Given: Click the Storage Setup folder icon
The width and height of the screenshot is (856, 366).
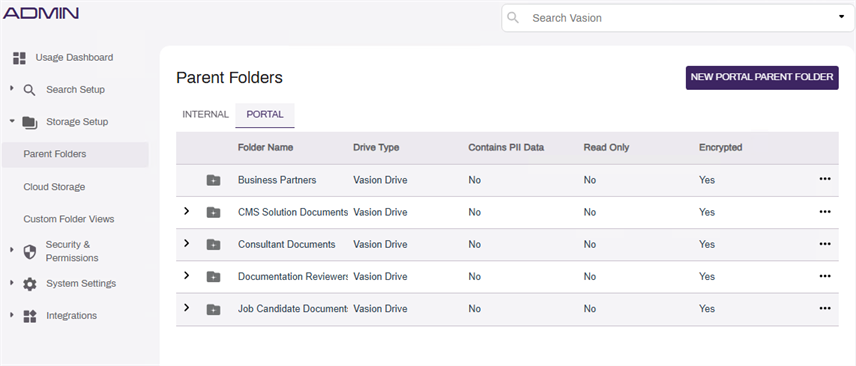Looking at the screenshot, I should point(29,122).
